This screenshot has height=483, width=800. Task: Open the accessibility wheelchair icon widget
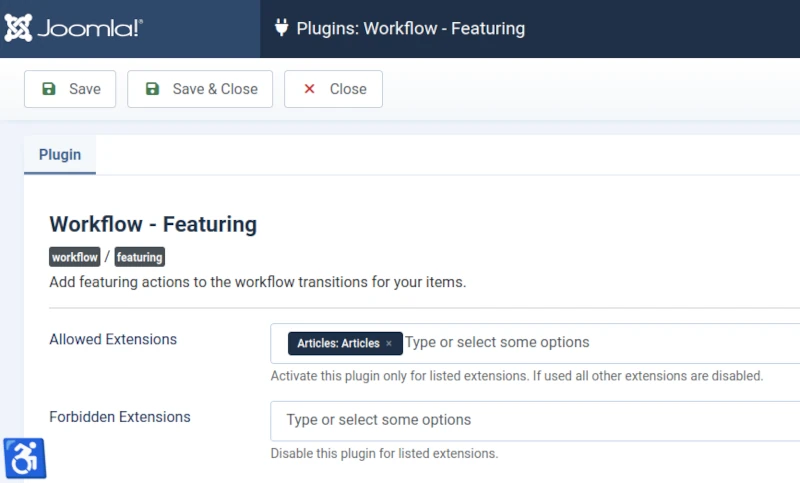(24, 458)
